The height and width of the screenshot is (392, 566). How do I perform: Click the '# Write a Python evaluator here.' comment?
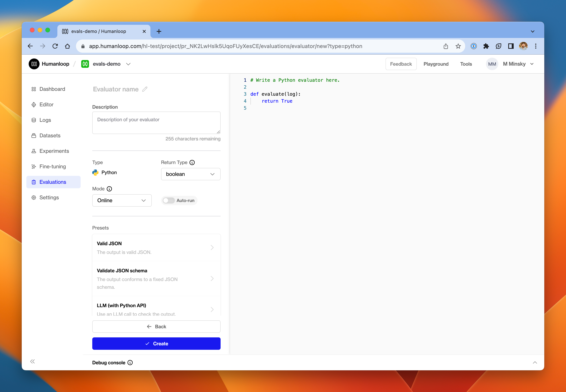coord(295,80)
